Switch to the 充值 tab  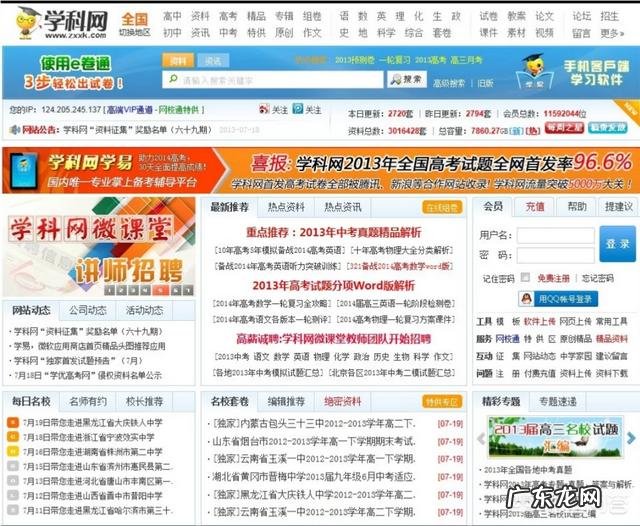(x=535, y=206)
